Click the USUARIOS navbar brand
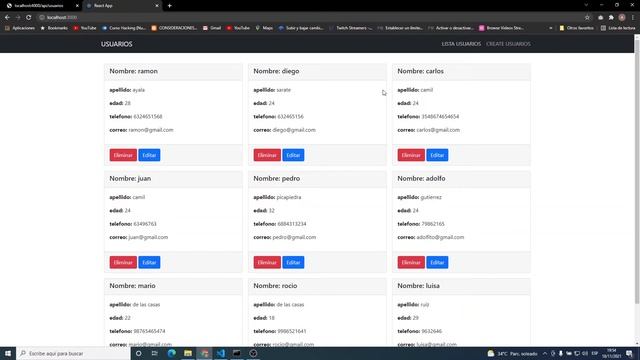640x360 pixels. pos(117,44)
